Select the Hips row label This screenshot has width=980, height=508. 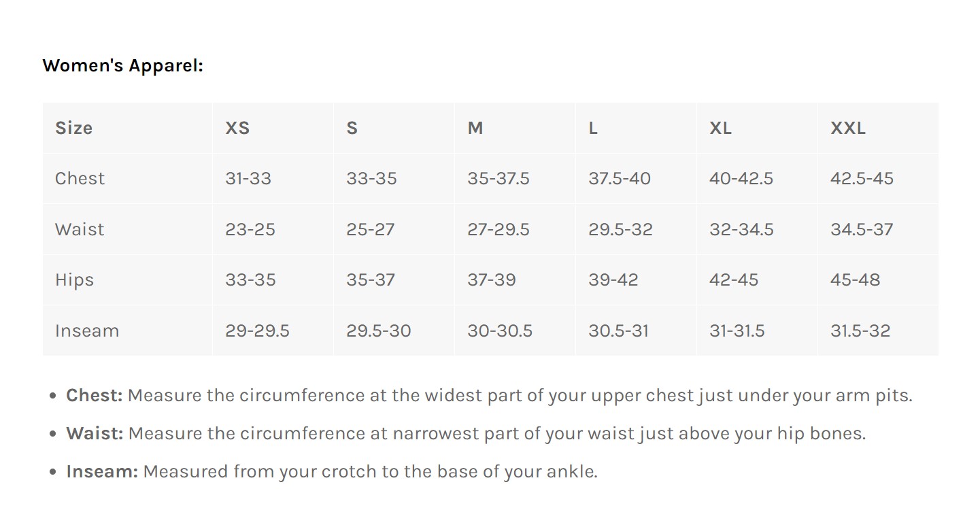[74, 280]
